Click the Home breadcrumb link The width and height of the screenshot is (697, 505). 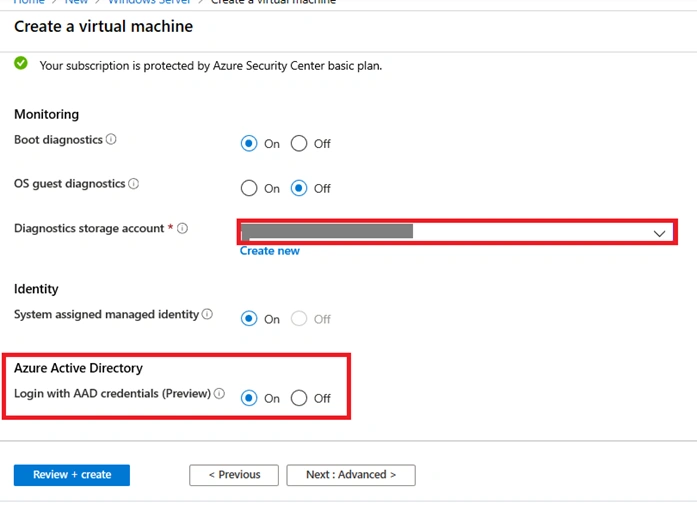[29, 2]
